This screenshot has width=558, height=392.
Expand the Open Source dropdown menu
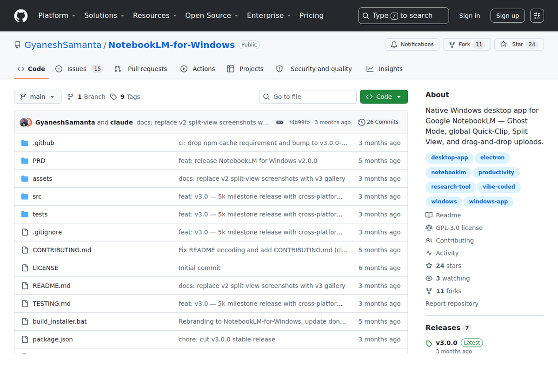pyautogui.click(x=212, y=15)
